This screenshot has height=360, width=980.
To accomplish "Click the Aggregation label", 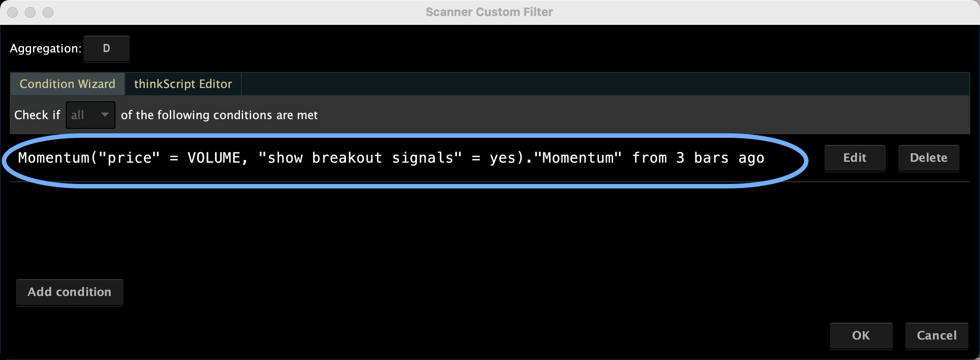I will point(45,48).
